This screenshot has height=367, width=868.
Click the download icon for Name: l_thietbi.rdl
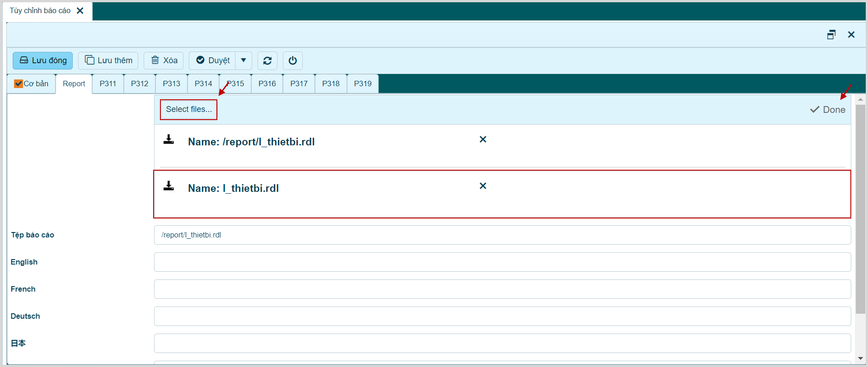169,186
